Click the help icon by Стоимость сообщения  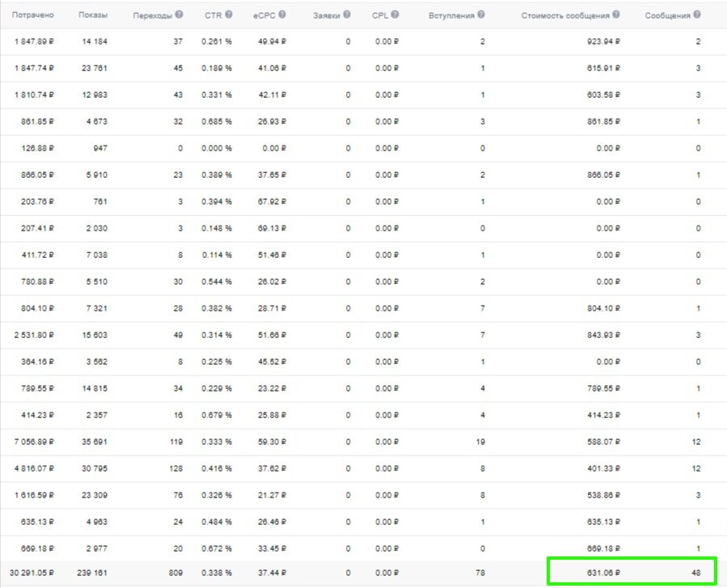(616, 15)
